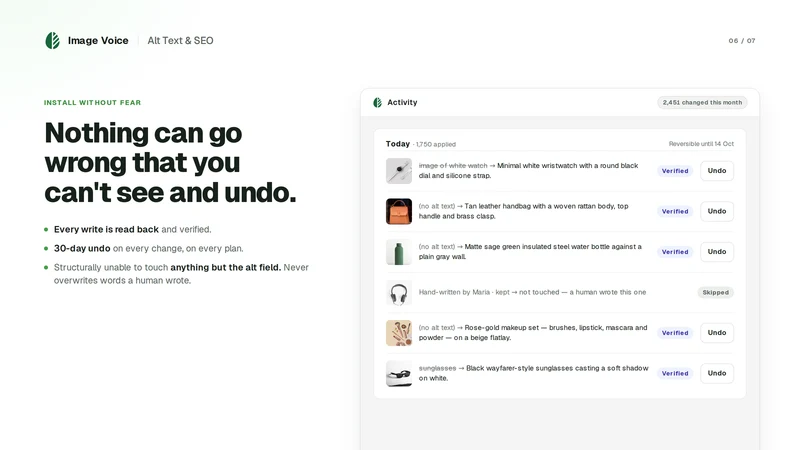
Task: Open the headphones thumbnail
Action: [x=399, y=292]
